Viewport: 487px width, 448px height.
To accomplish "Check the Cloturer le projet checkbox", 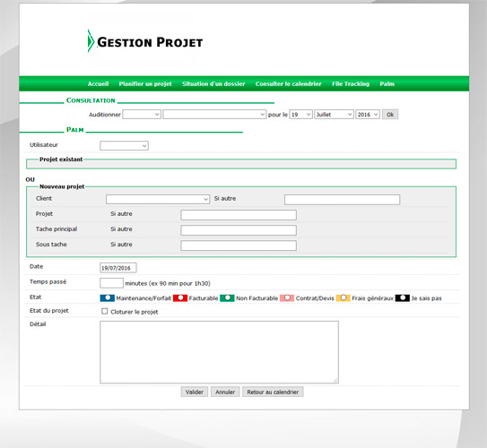I will (x=105, y=311).
